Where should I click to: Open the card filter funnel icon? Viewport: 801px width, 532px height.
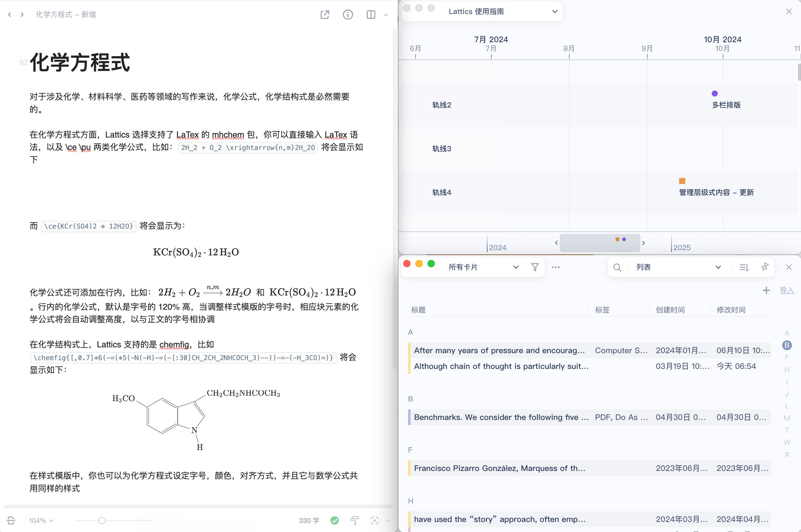(535, 267)
